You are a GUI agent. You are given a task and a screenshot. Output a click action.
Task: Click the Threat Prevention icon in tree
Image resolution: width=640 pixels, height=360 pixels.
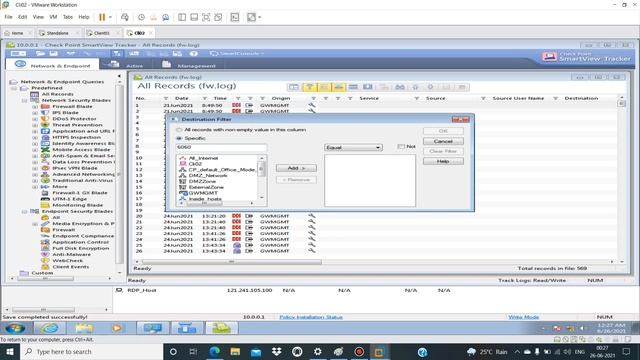coord(45,125)
